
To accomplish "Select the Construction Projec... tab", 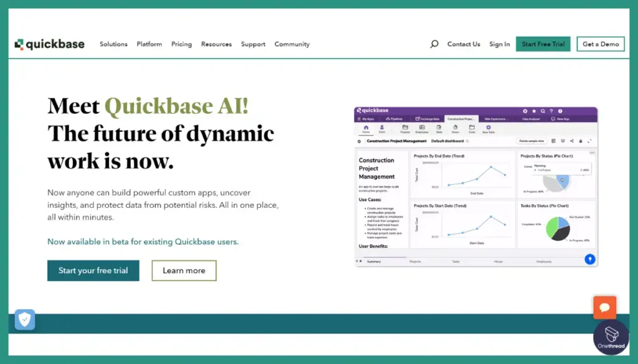I will [462, 119].
